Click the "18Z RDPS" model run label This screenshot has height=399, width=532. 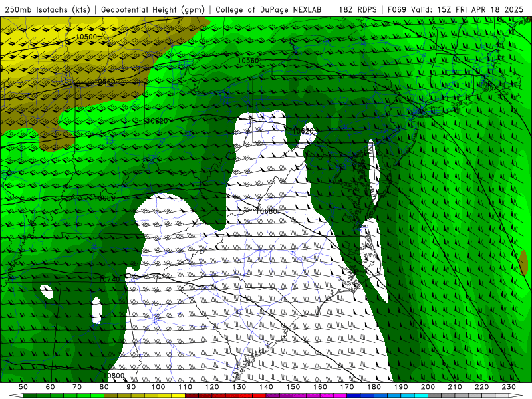[x=358, y=9]
